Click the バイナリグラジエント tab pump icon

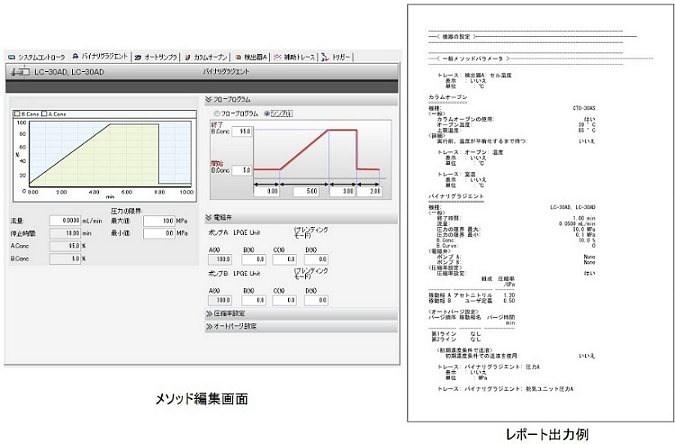[x=76, y=56]
